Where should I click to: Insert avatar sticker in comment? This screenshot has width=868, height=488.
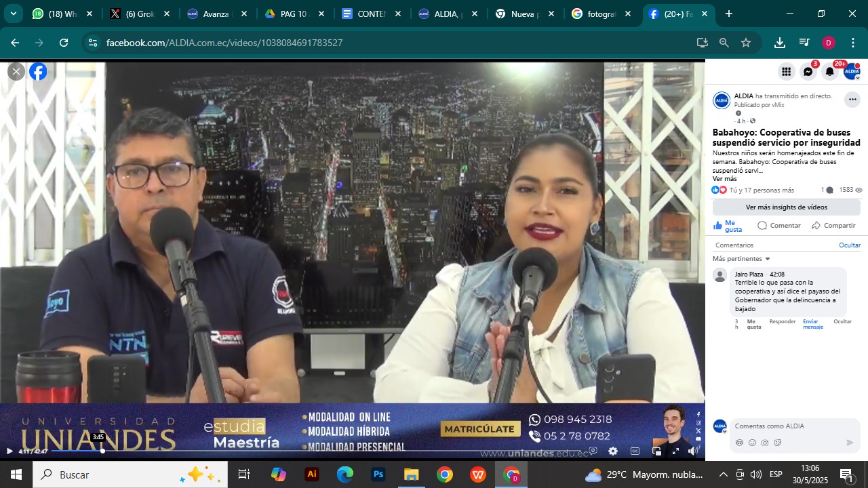tap(739, 443)
